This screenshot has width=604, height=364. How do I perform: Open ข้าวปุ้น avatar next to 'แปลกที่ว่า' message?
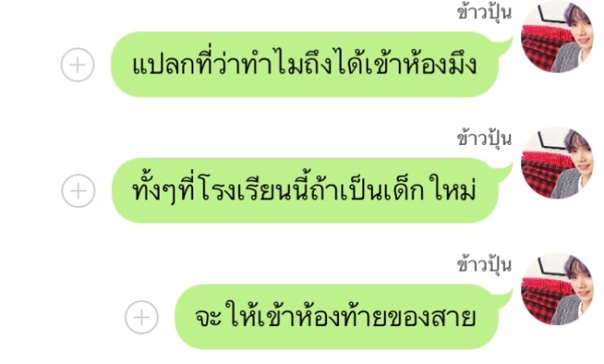(x=557, y=37)
